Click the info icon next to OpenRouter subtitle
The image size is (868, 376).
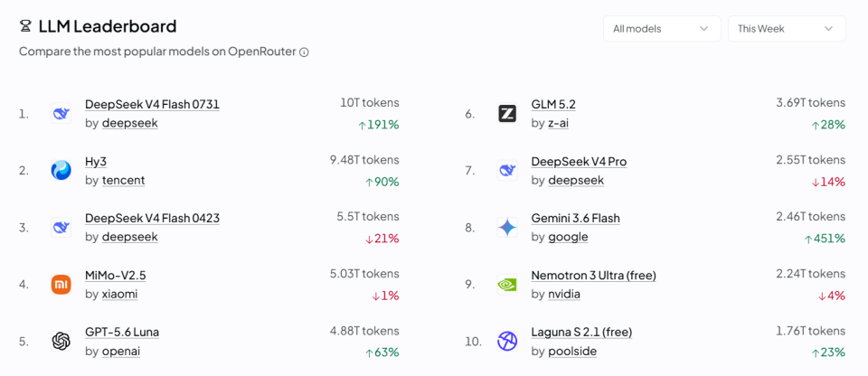point(304,52)
